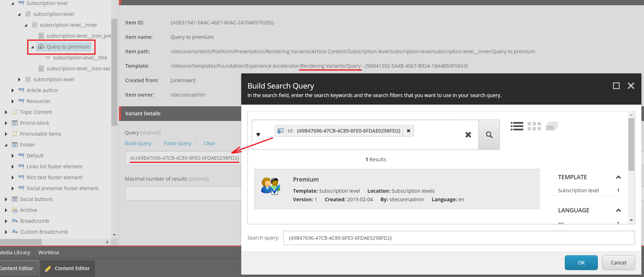This screenshot has width=644, height=277.
Task: Open the search options dropdown arrow
Action: pos(258,135)
